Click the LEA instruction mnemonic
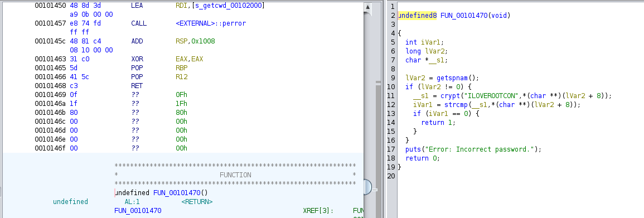 [137, 6]
